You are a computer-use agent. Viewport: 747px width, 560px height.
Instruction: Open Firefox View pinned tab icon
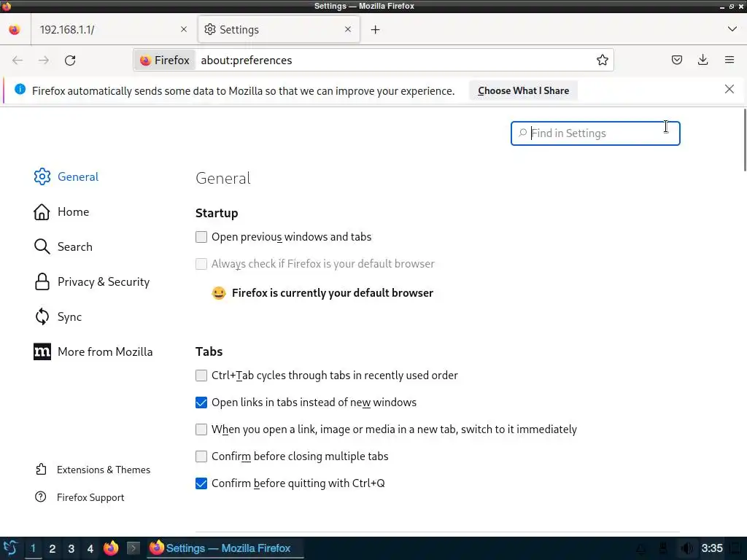click(15, 29)
